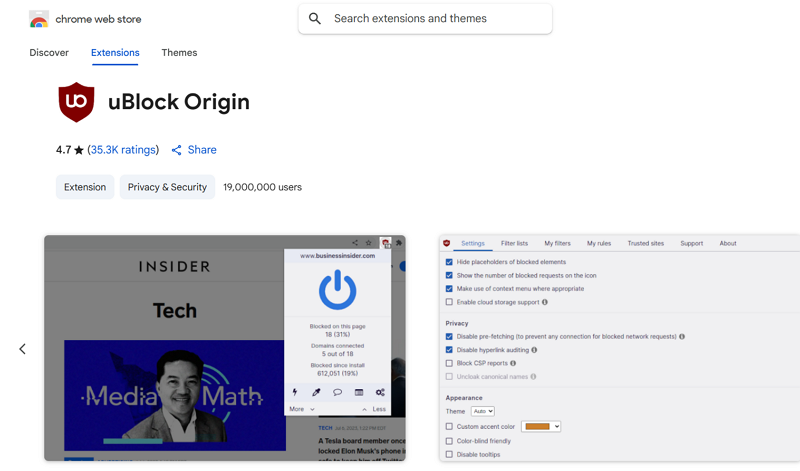This screenshot has width=800, height=471.
Task: Click the uBlock toolbar icon in browser screenshot
Action: pos(386,243)
